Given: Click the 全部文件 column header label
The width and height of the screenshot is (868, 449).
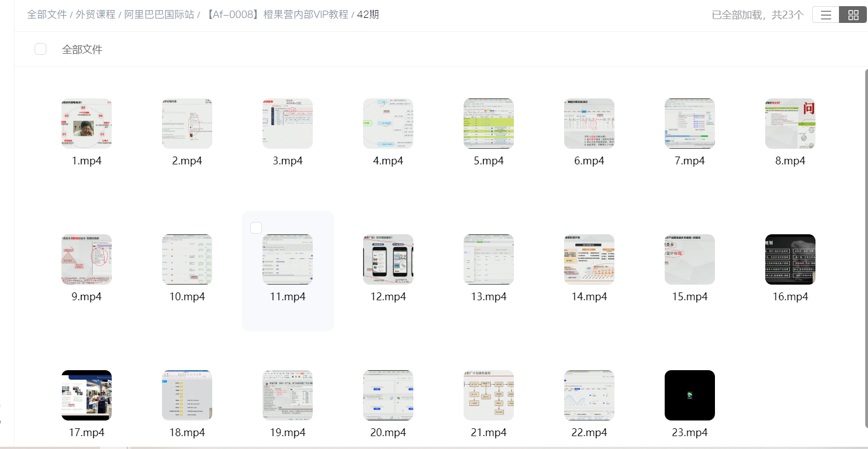Looking at the screenshot, I should click(x=82, y=50).
